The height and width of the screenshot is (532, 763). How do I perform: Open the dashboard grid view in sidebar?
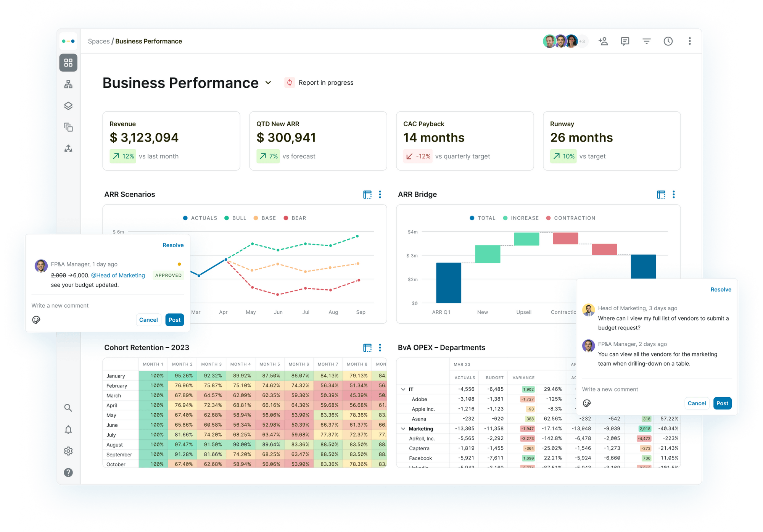click(x=68, y=63)
